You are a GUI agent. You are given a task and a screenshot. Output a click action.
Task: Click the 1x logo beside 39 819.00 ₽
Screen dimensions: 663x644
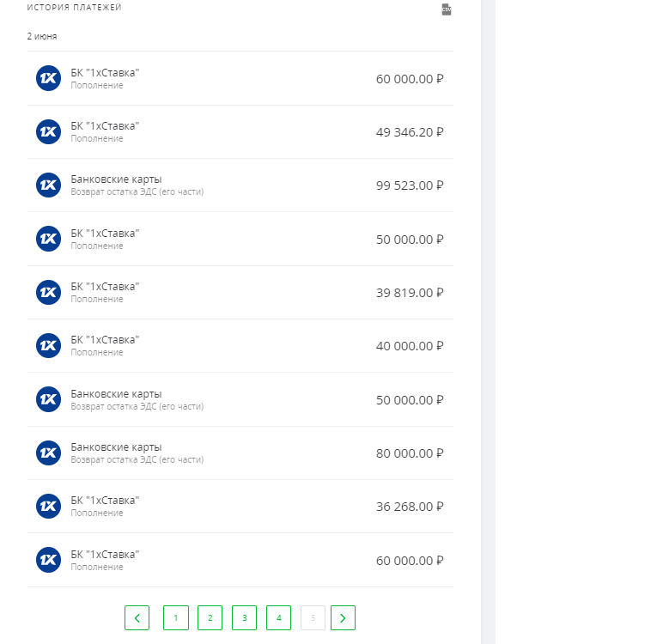[x=48, y=292]
